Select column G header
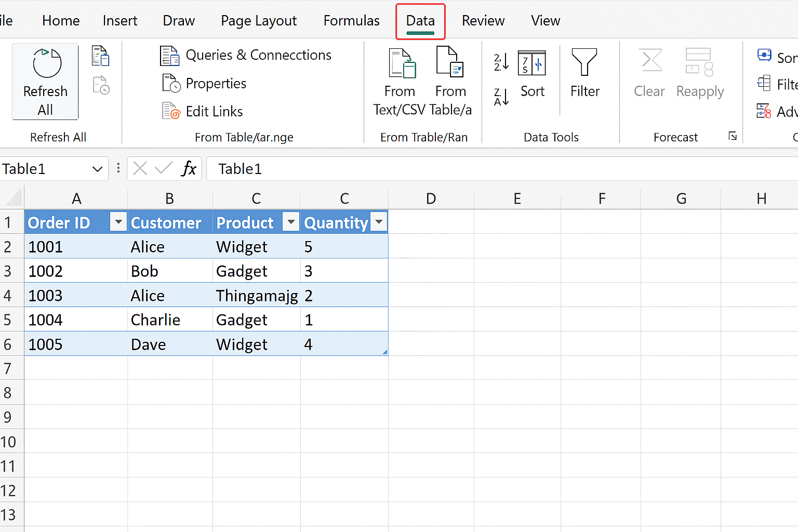This screenshot has height=532, width=798. [x=681, y=198]
